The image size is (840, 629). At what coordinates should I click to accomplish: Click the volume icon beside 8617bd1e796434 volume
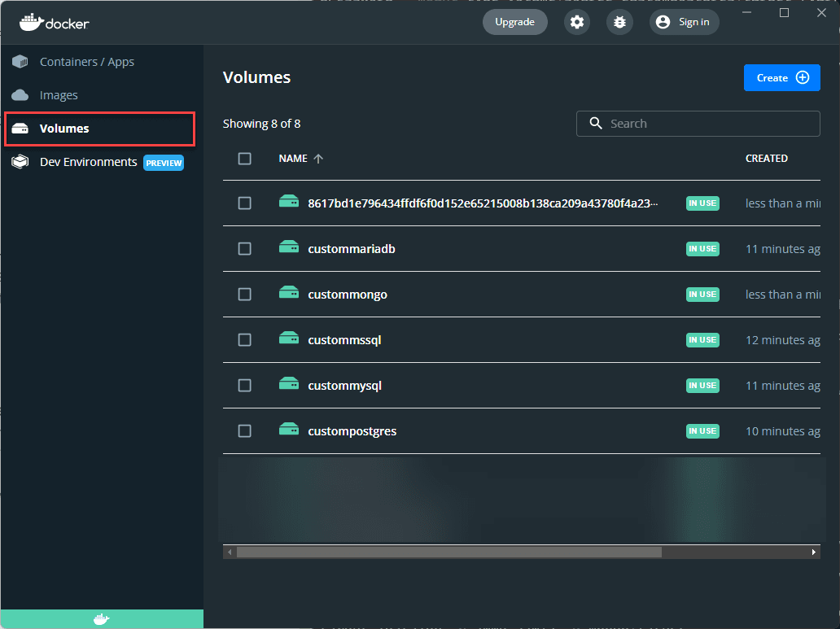[289, 202]
